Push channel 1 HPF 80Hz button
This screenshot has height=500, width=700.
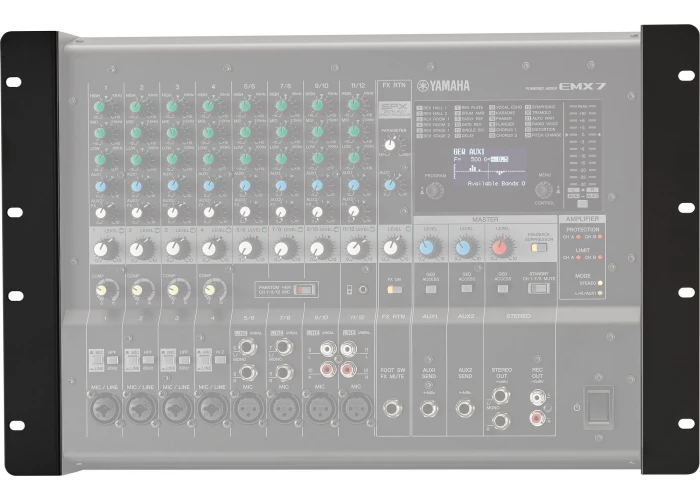click(x=112, y=360)
